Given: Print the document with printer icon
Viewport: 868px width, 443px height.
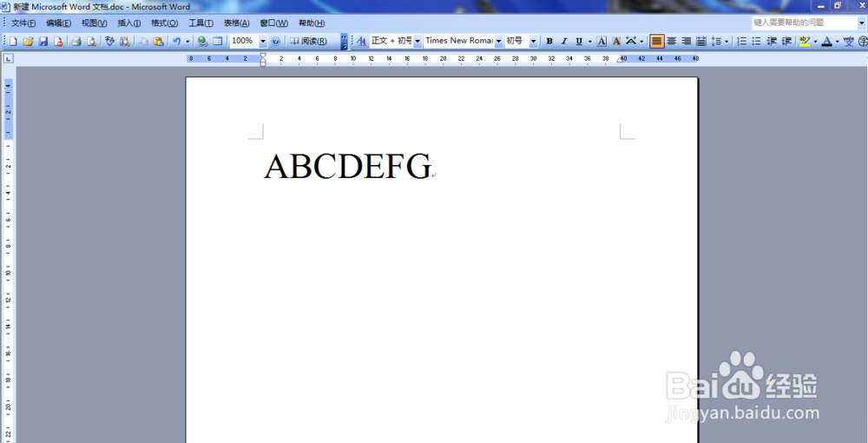Looking at the screenshot, I should (x=76, y=41).
